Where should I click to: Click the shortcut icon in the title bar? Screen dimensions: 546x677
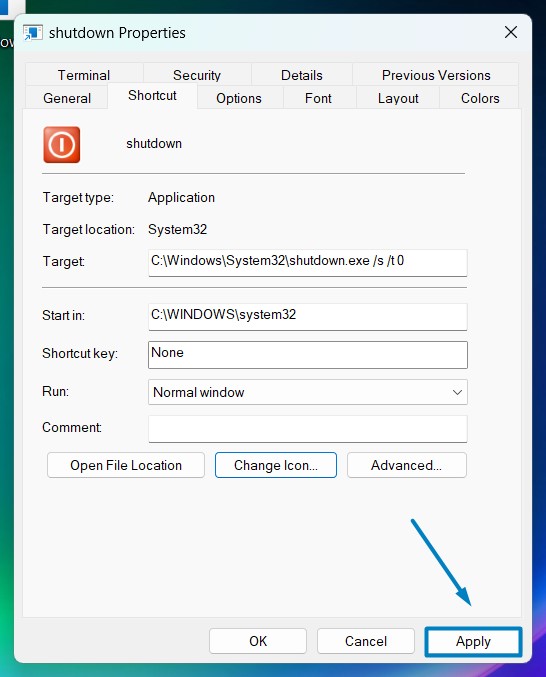tap(33, 33)
